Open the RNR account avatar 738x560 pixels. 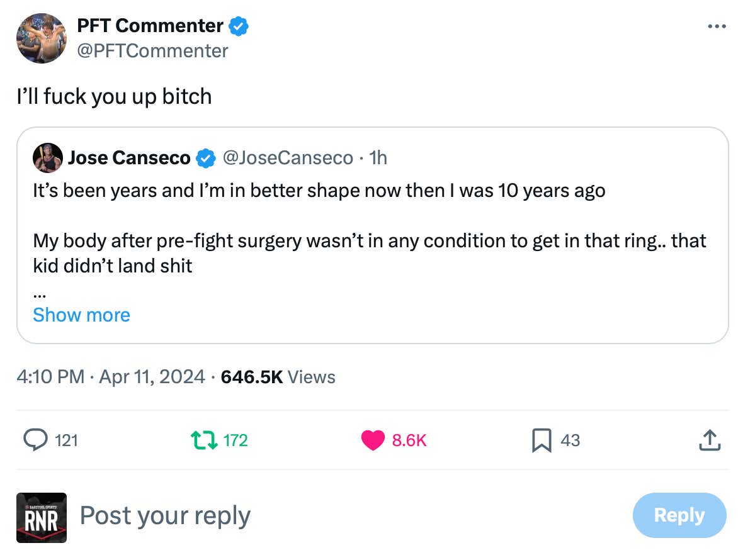(x=41, y=517)
